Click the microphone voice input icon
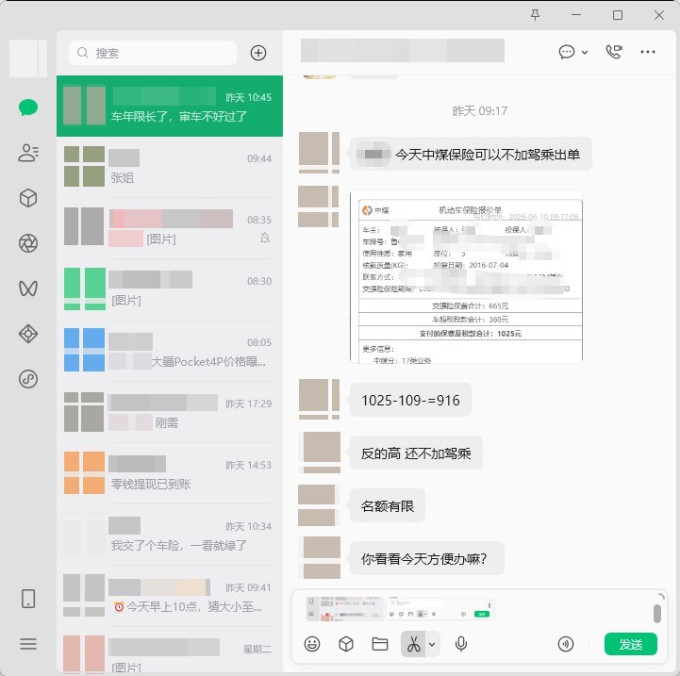The height and width of the screenshot is (676, 680). (x=461, y=644)
